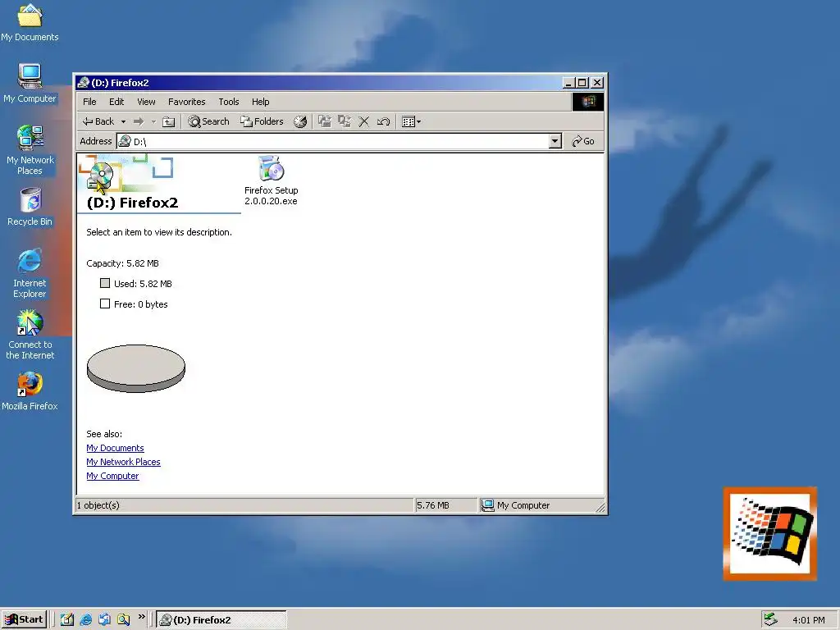Select the My Documents desktop icon
840x630 pixels.
[30, 22]
